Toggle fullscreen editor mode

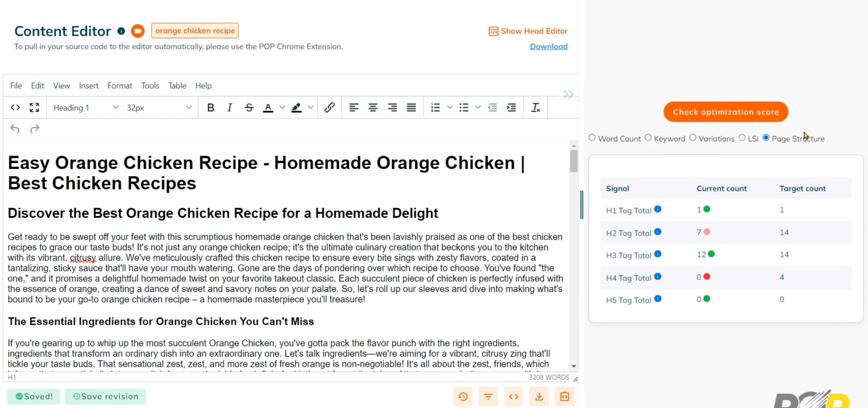34,108
